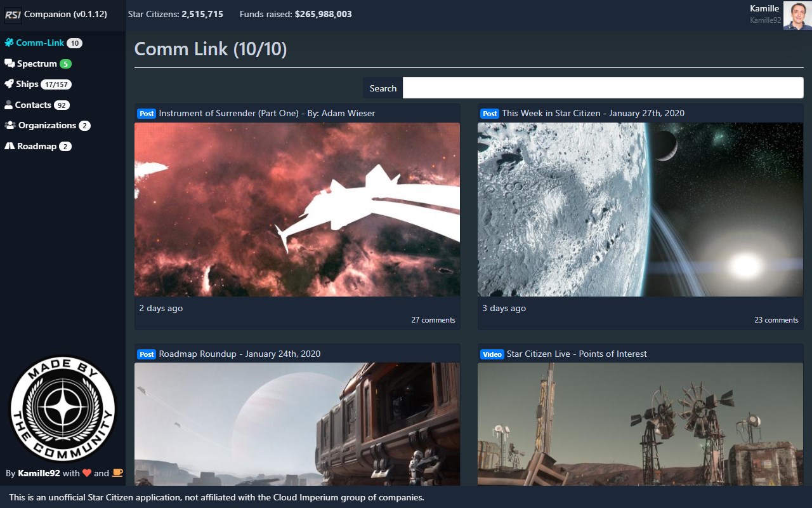Click the Kamille username in the header

click(764, 8)
